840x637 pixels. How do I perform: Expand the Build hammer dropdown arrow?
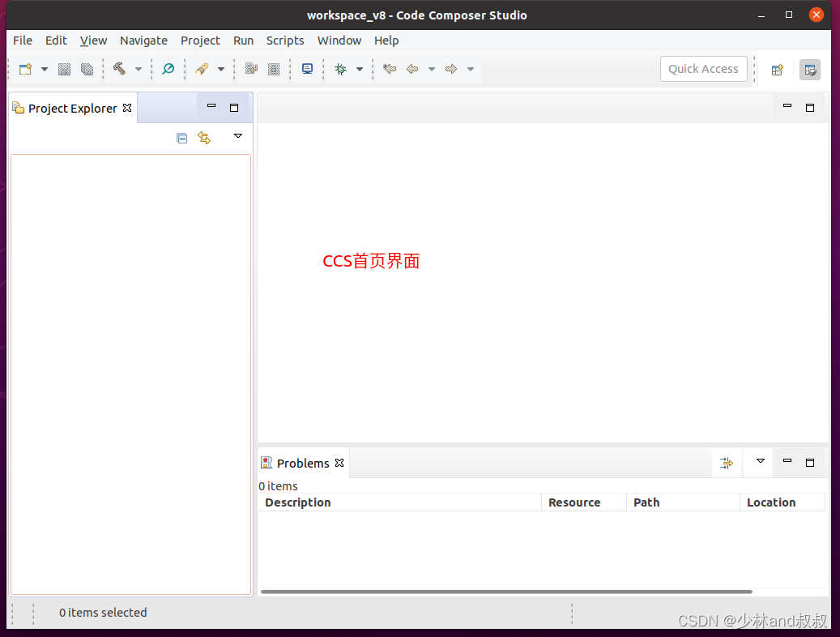pos(139,69)
